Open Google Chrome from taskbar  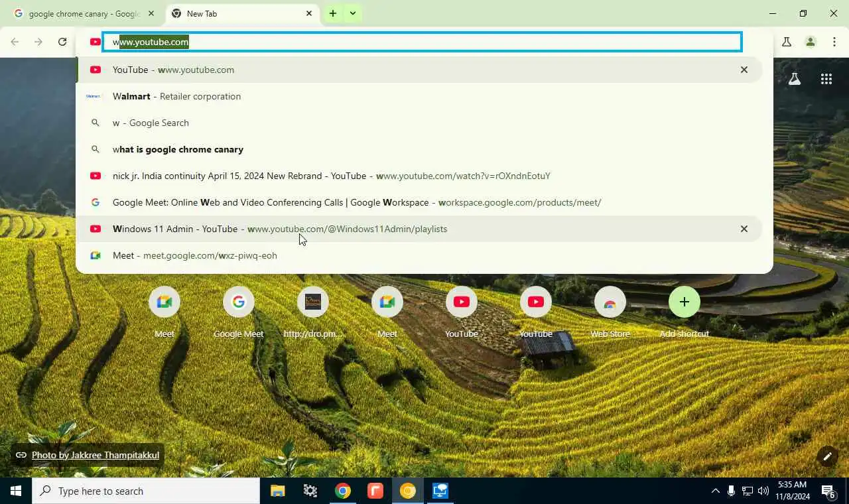pos(342,491)
